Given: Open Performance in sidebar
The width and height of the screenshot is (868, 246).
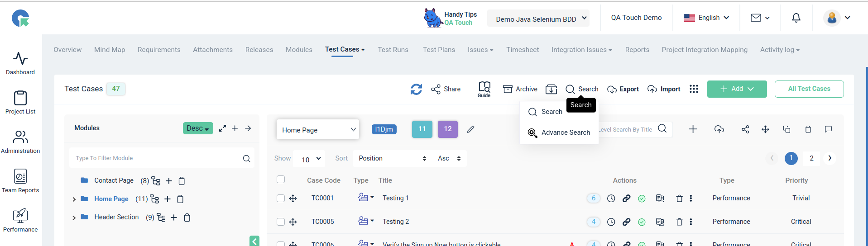Looking at the screenshot, I should pyautogui.click(x=20, y=216).
